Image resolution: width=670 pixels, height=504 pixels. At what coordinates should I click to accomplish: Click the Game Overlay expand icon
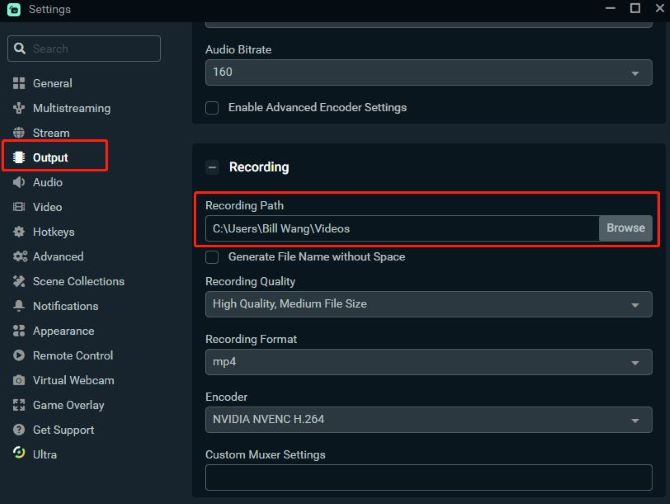coord(19,405)
